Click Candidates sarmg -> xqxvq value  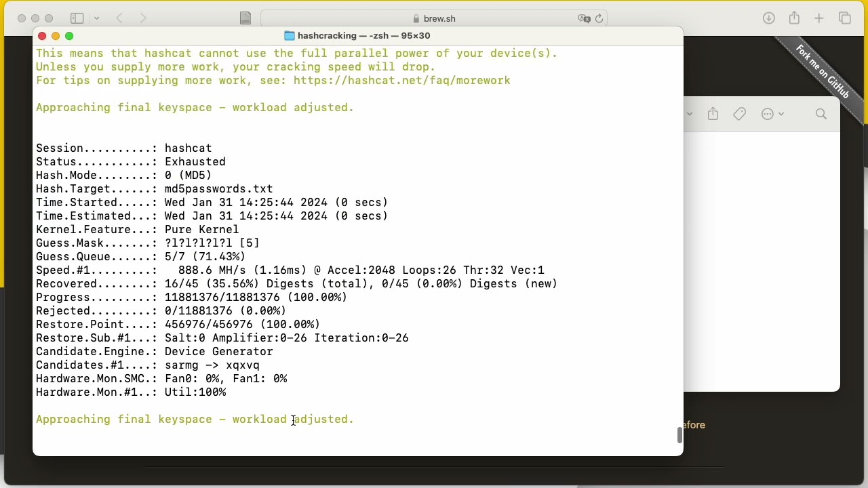tap(212, 365)
